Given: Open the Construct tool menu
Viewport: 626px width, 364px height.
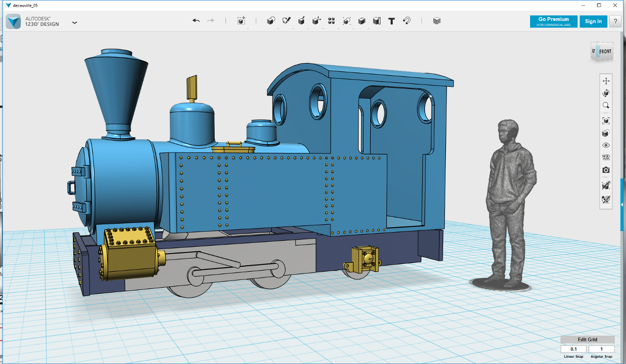Looking at the screenshot, I should click(x=302, y=21).
